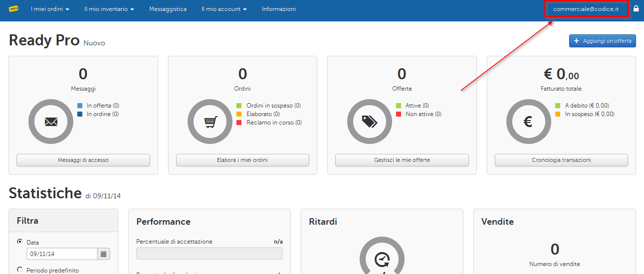Click the A debito (€ 0,00) text
The height and width of the screenshot is (274, 644).
[587, 106]
